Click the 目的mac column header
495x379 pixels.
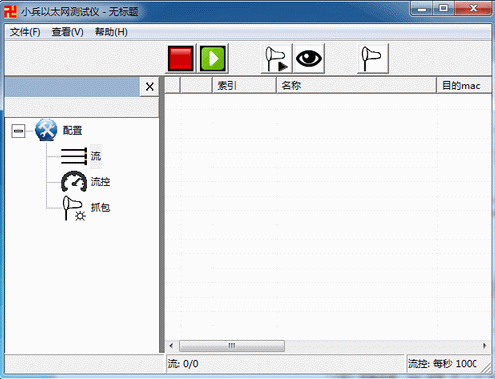[464, 85]
